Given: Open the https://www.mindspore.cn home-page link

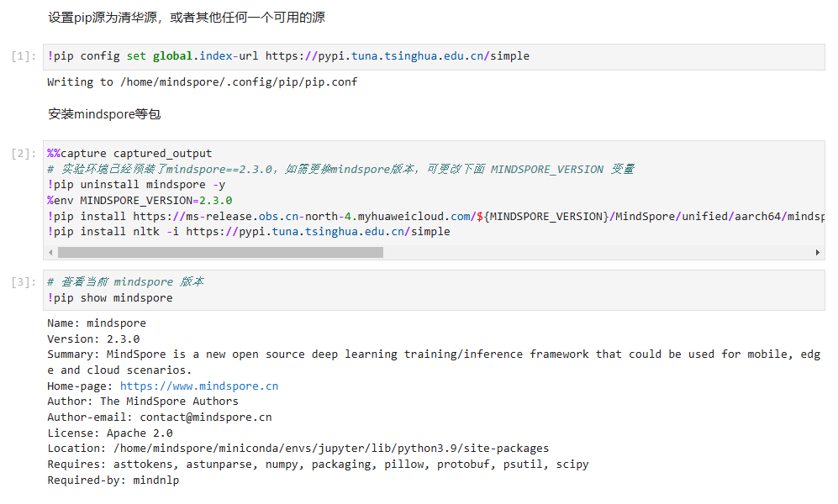Looking at the screenshot, I should (x=199, y=386).
